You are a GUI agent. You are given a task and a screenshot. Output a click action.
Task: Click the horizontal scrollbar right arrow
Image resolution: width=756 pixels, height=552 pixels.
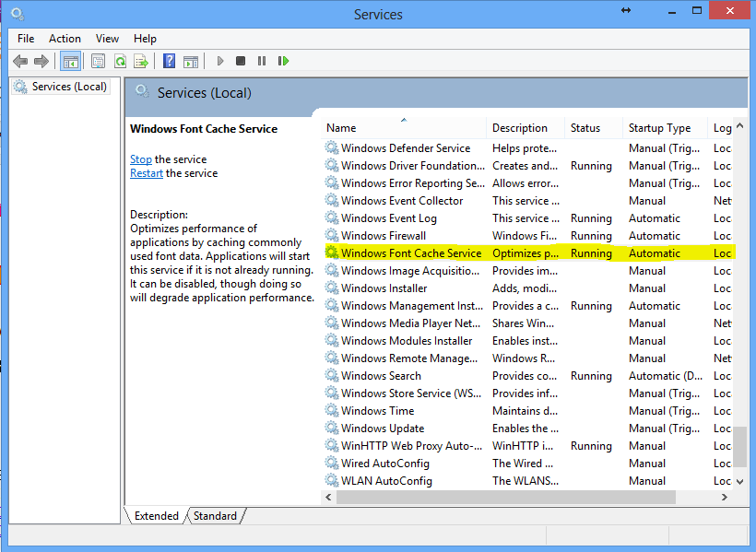tap(724, 497)
